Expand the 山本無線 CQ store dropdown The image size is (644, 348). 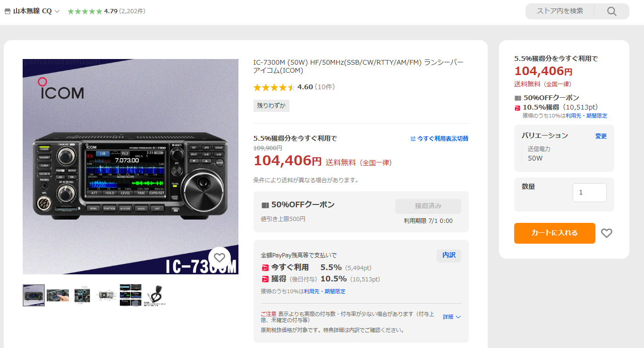coord(57,11)
